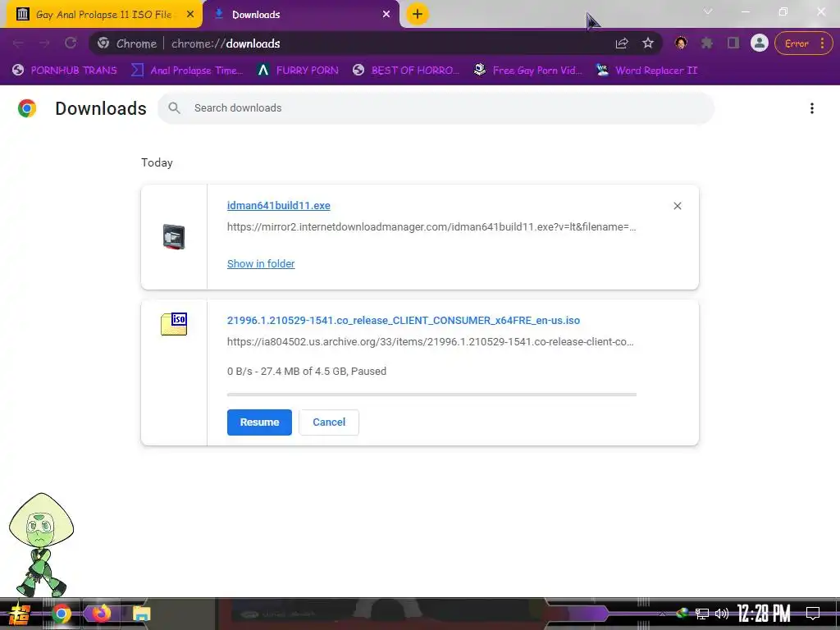Open the FURRY PORN bookmark
Viewport: 840px width, 630px height.
pos(298,71)
